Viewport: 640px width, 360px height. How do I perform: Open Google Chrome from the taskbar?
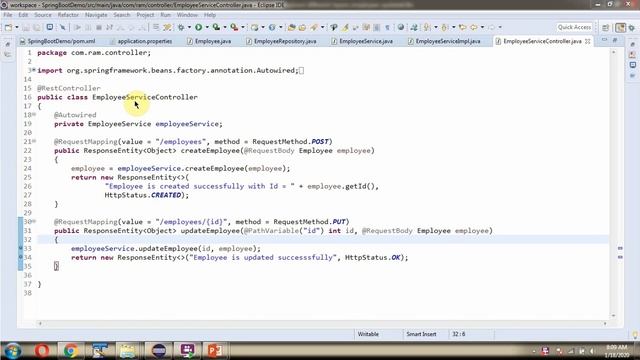tap(70, 351)
